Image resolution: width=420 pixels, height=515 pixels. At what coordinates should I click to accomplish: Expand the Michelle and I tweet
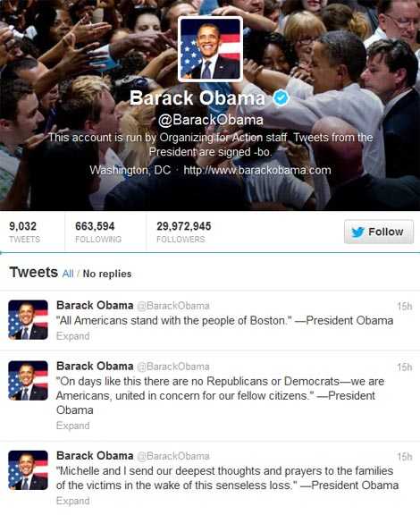pyautogui.click(x=73, y=501)
